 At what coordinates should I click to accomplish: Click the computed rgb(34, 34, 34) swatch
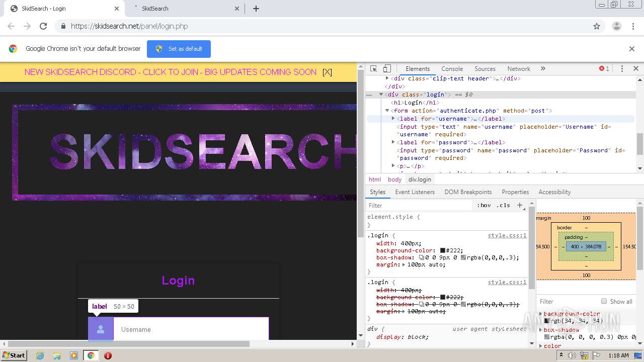(547, 321)
